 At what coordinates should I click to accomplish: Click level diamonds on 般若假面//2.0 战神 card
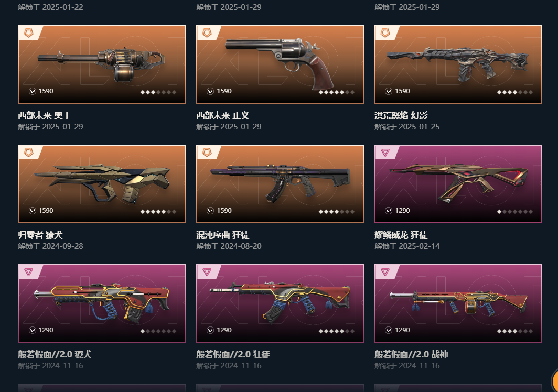(x=515, y=331)
